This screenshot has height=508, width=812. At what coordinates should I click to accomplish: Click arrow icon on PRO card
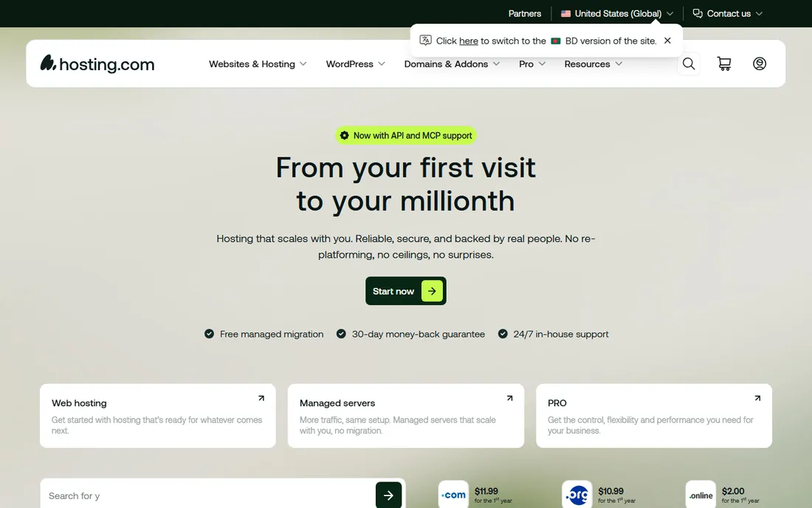point(757,398)
